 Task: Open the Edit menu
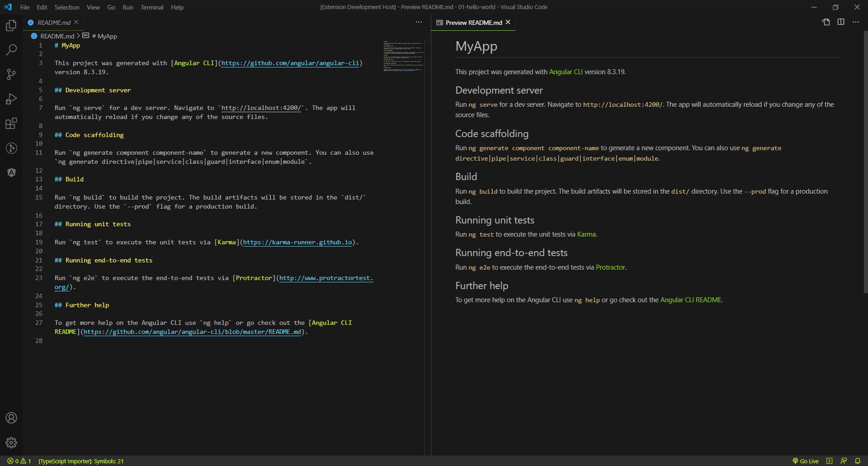click(x=42, y=7)
